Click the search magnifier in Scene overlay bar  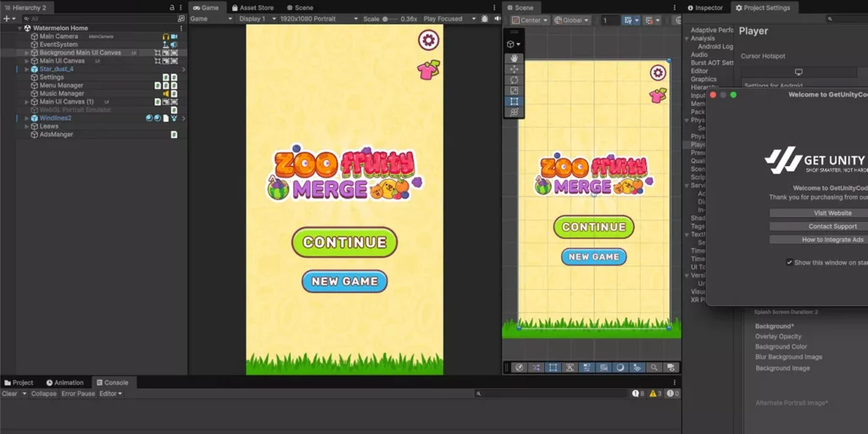pyautogui.click(x=654, y=367)
